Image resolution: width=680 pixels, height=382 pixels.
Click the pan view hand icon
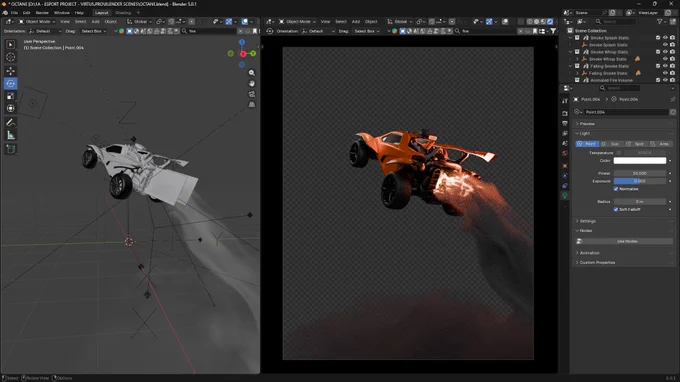252,83
